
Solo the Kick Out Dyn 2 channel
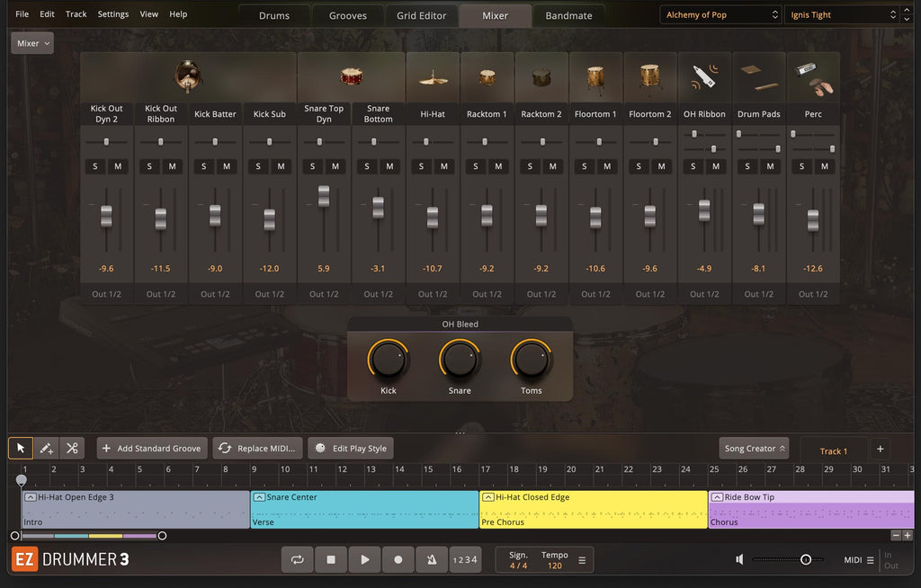pos(95,166)
